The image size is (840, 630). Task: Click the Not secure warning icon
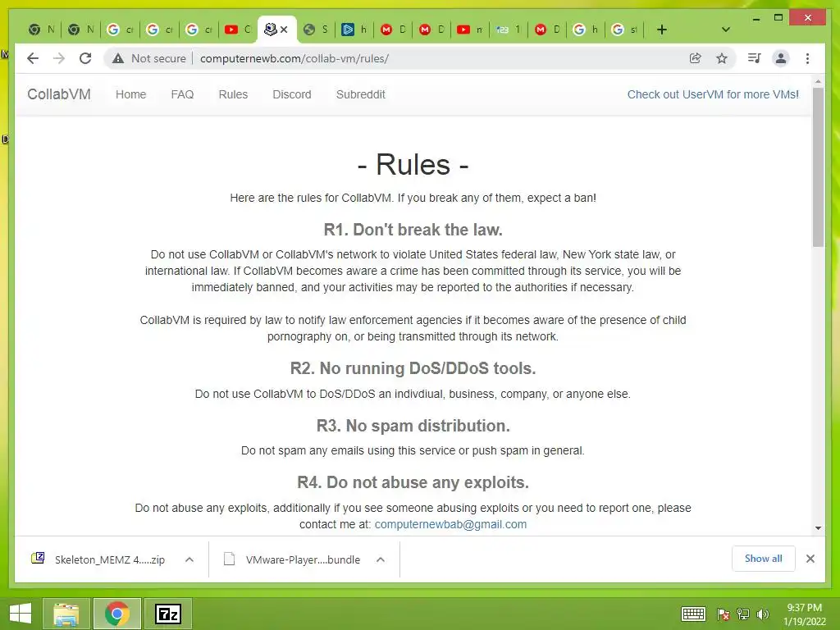(118, 58)
